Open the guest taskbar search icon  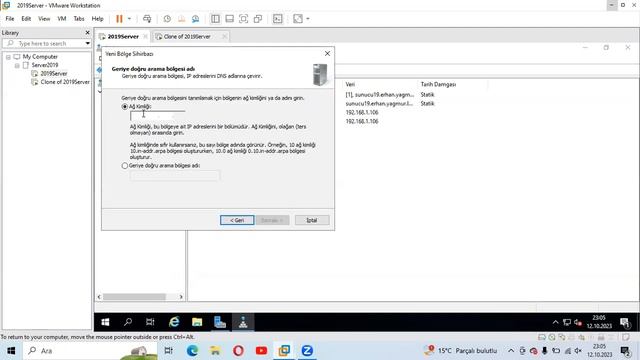click(128, 322)
